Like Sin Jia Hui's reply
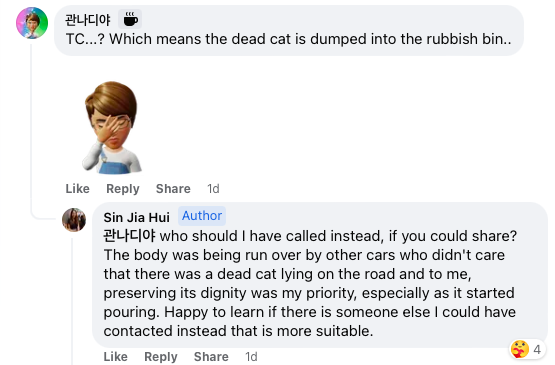The image size is (555, 365). (x=115, y=357)
